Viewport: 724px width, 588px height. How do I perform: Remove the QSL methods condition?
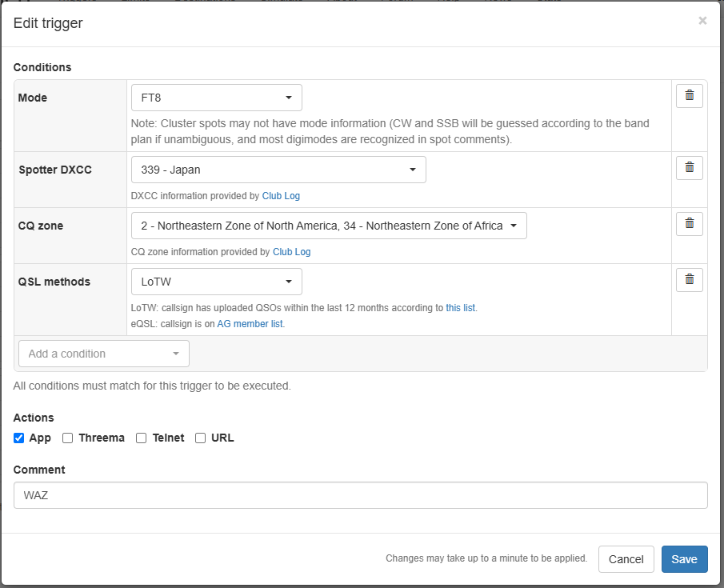click(x=689, y=280)
